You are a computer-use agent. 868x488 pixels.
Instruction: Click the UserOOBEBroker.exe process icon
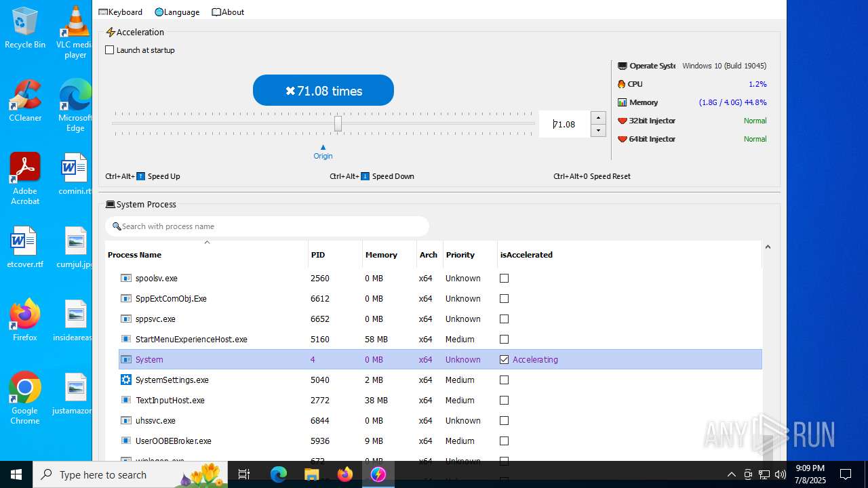pos(125,441)
